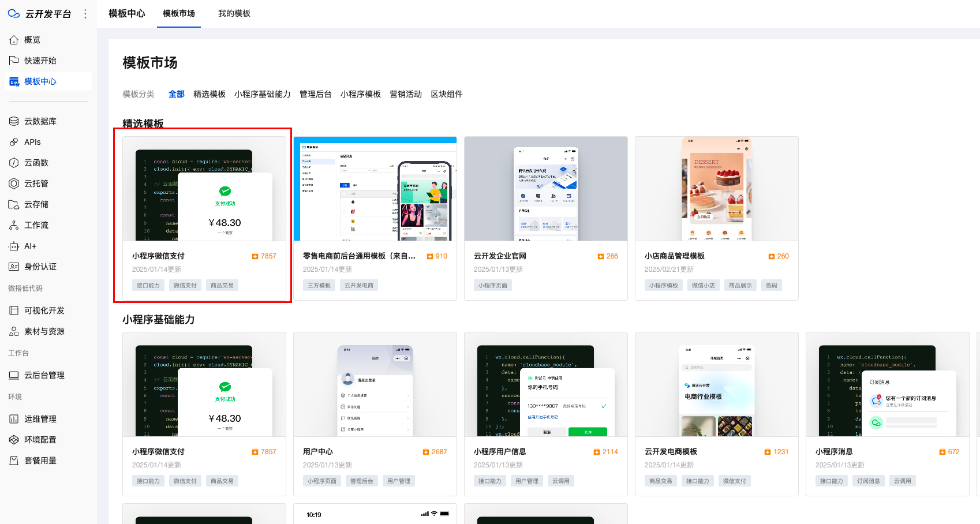
Task: Click the 微信小店 tag
Action: 704,285
